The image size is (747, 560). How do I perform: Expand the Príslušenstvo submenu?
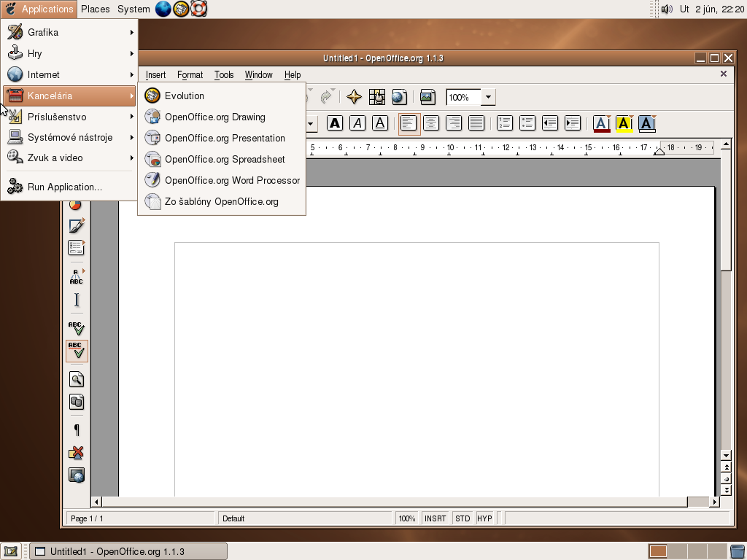coord(69,117)
